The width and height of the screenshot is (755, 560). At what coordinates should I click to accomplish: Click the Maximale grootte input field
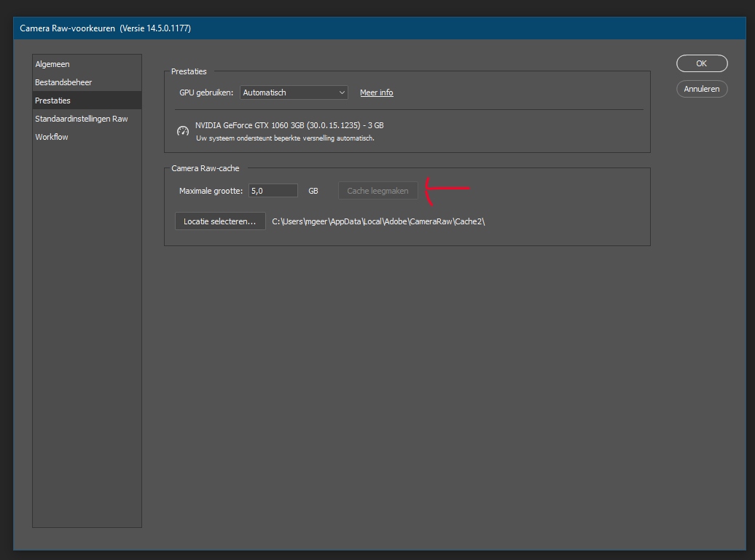pyautogui.click(x=273, y=191)
